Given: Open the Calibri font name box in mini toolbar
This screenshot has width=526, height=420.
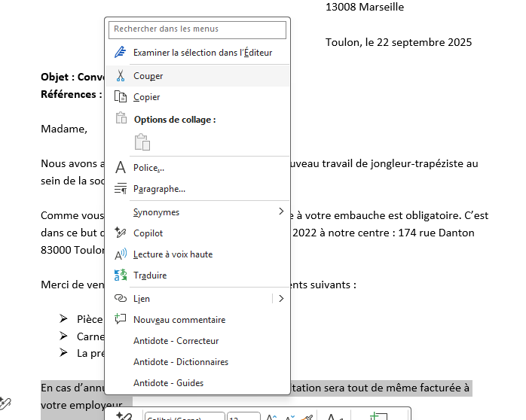Looking at the screenshot, I should [x=184, y=415].
